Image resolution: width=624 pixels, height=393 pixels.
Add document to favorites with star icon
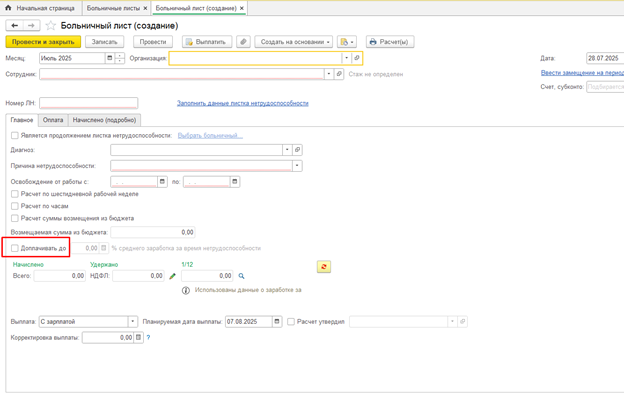51,26
